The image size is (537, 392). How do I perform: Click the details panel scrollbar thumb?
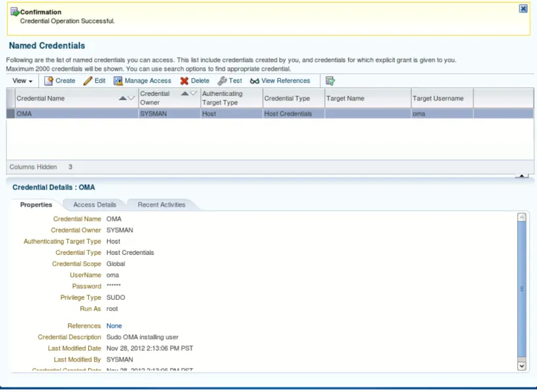tap(521, 289)
